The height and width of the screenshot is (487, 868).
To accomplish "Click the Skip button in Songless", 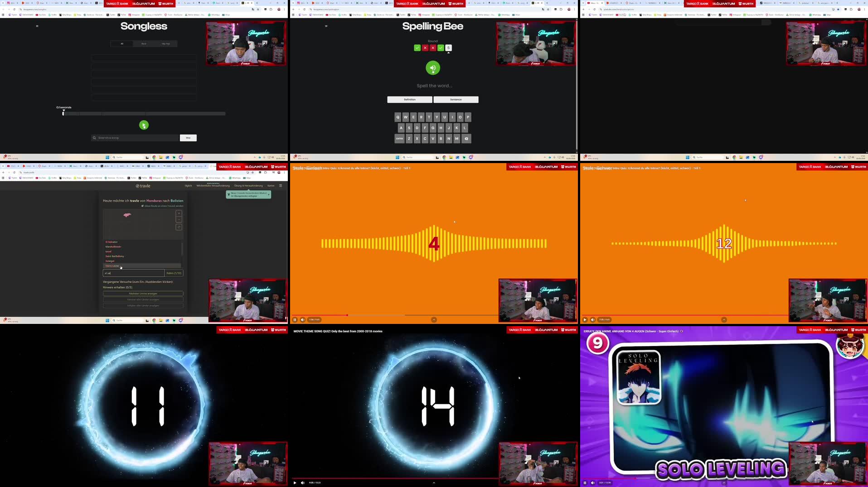I will click(188, 138).
